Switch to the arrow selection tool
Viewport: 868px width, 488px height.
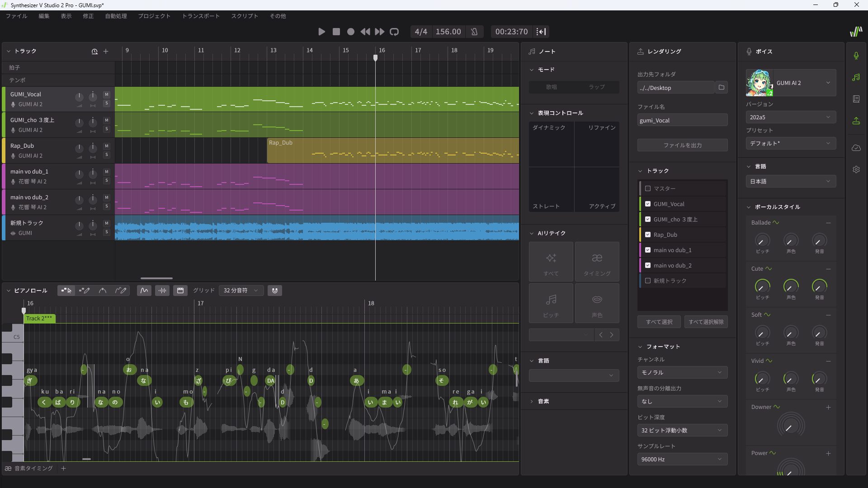pyautogui.click(x=66, y=291)
